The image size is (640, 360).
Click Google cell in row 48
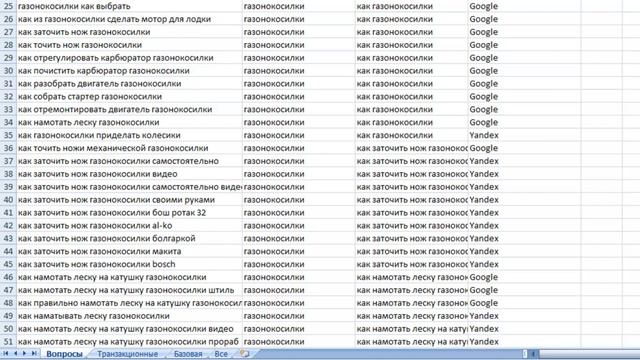click(524, 303)
